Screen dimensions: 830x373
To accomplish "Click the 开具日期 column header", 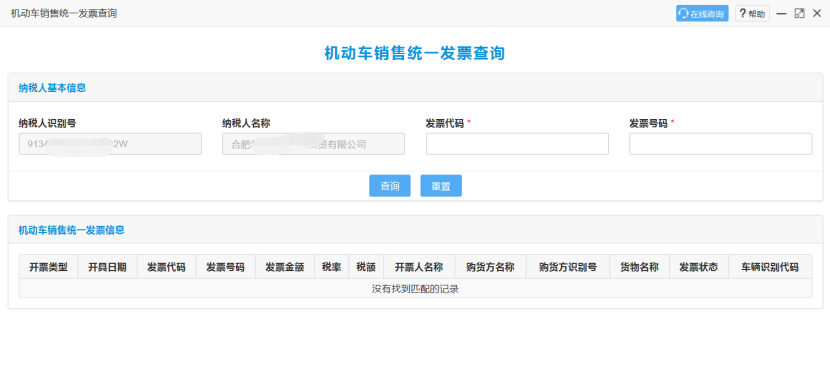I will 107,267.
